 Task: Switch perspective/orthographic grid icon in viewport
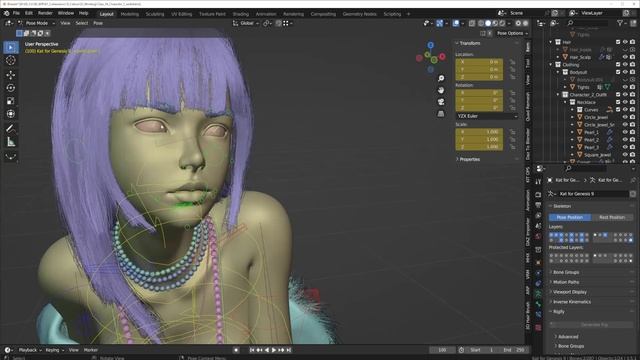[441, 114]
